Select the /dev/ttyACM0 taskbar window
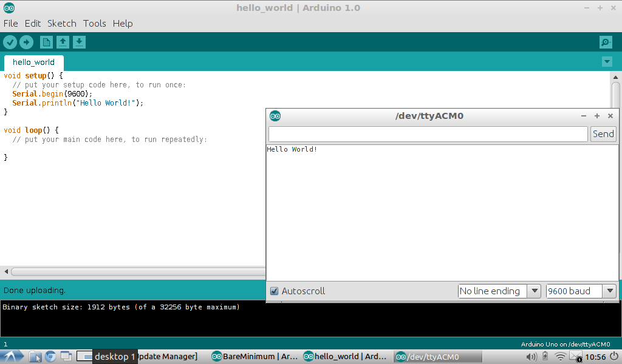The width and height of the screenshot is (622, 364). click(437, 357)
